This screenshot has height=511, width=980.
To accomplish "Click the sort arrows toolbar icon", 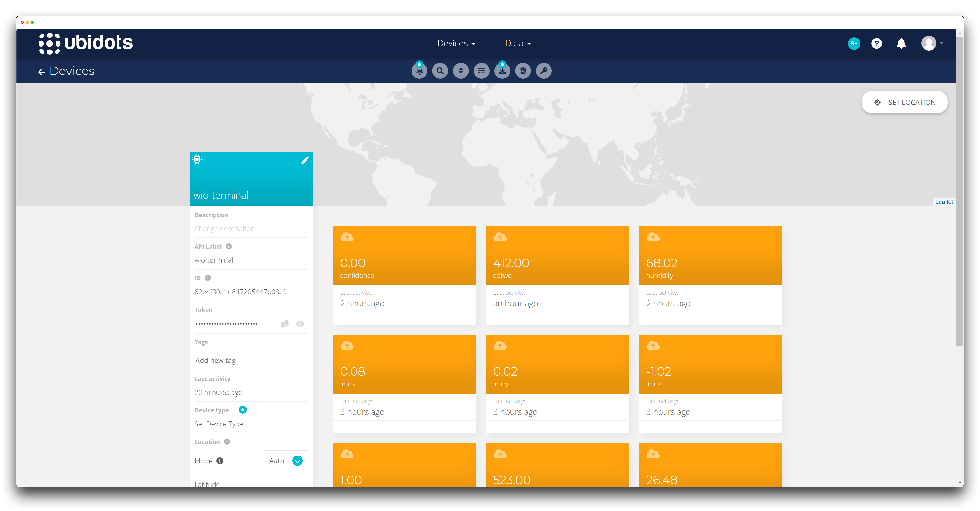I will [461, 71].
